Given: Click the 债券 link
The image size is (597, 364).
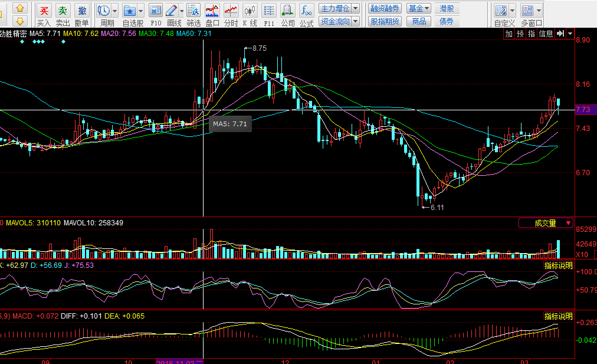Looking at the screenshot, I should click(447, 21).
